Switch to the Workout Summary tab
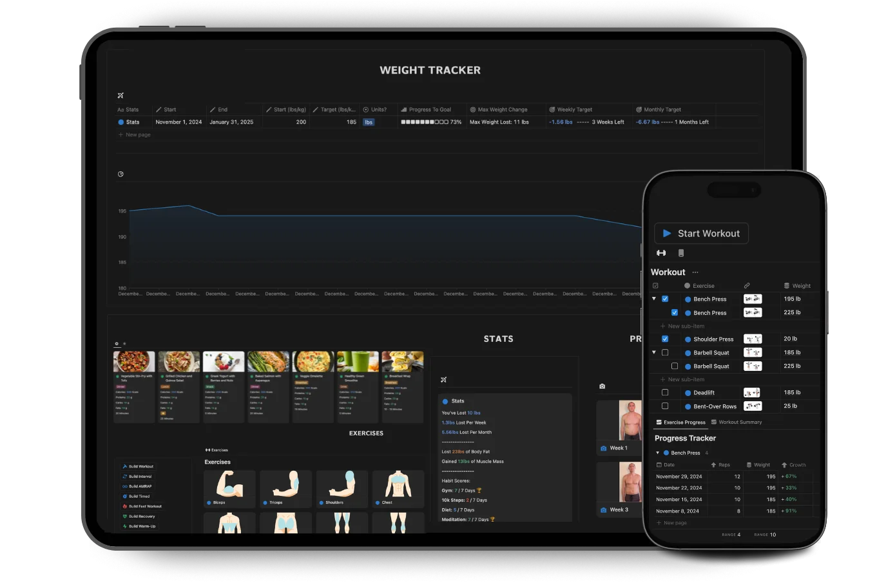Screen dimensions: 886x588 pos(741,422)
